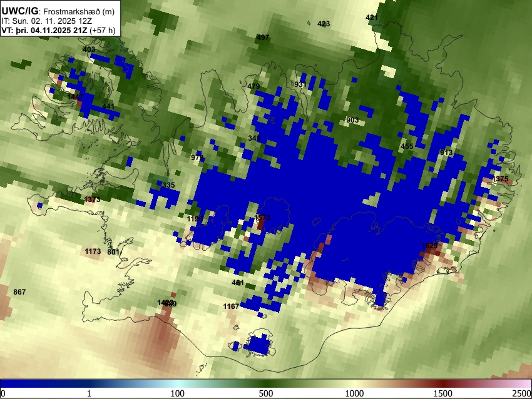Click the color scale tick label "100"
The width and height of the screenshot is (532, 399).
177,393
